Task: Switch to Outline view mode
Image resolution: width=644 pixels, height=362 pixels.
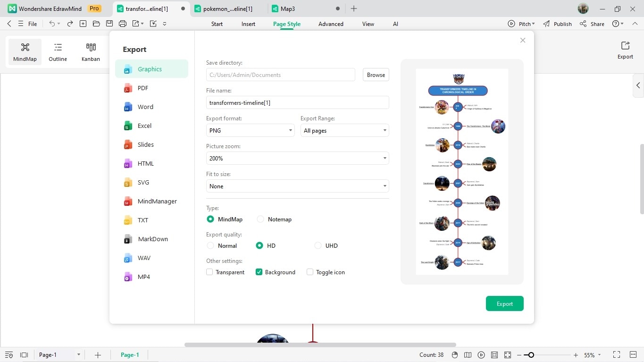Action: (x=58, y=52)
